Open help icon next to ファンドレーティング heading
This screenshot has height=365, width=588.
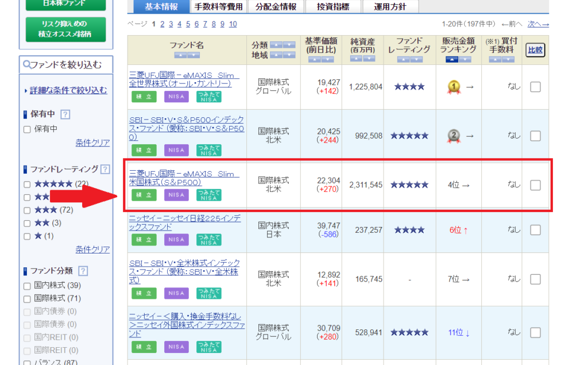coord(105,170)
